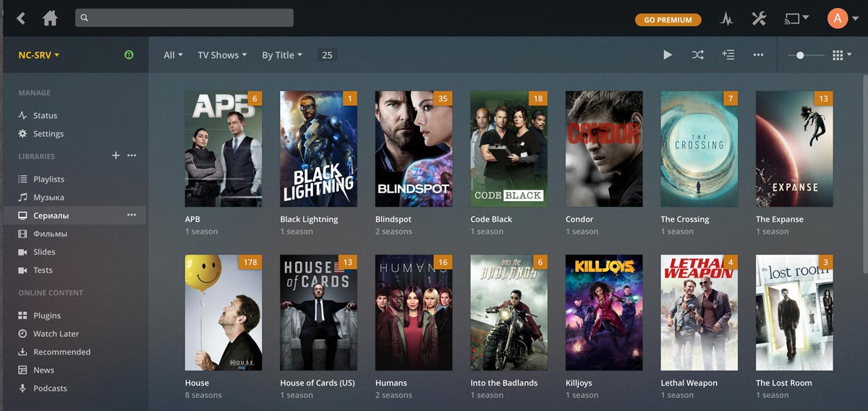Image resolution: width=868 pixels, height=411 pixels.
Task: Play all shows with the play button
Action: point(668,55)
